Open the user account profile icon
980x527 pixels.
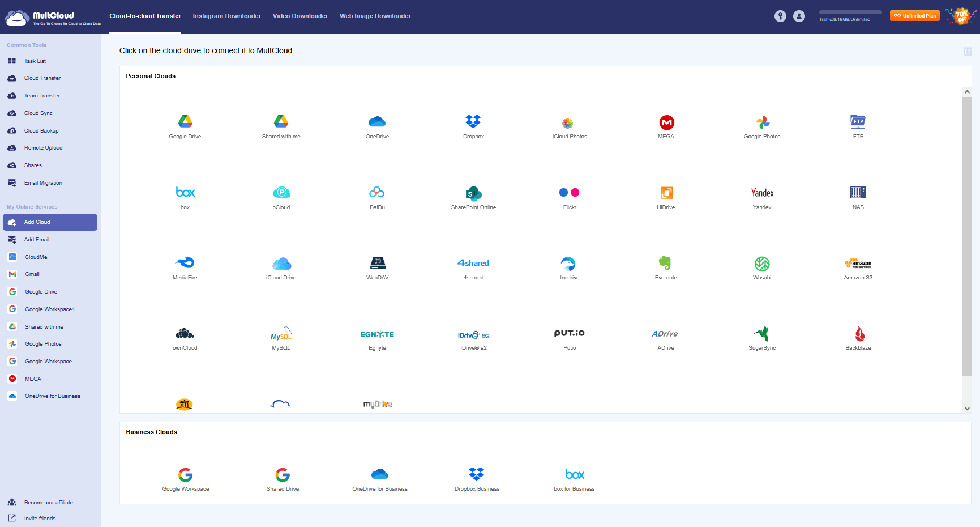799,16
